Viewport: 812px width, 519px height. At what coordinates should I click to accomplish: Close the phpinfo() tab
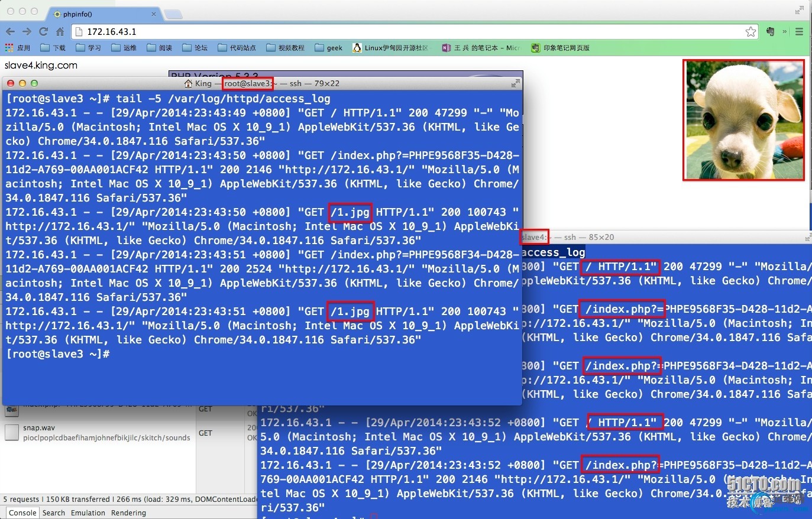pos(154,14)
